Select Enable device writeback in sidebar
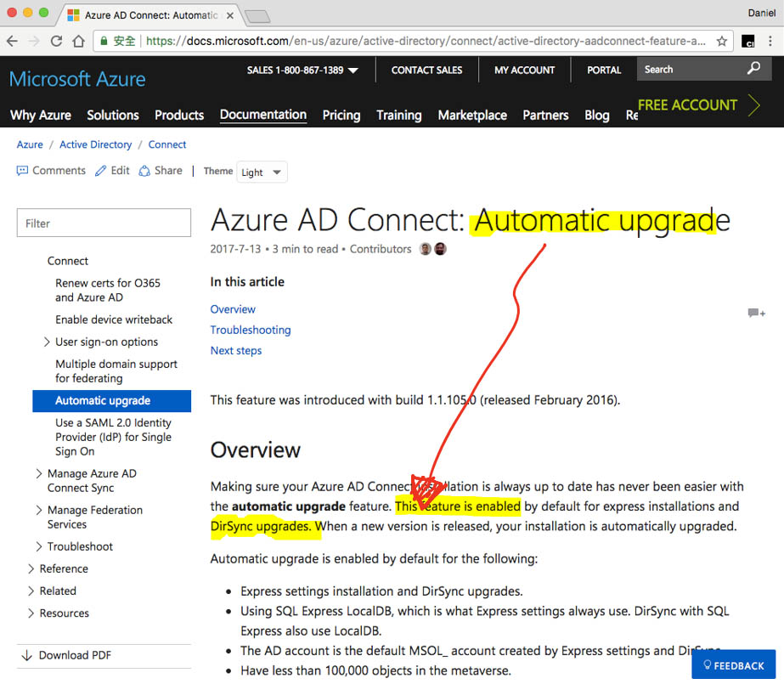 tap(114, 319)
